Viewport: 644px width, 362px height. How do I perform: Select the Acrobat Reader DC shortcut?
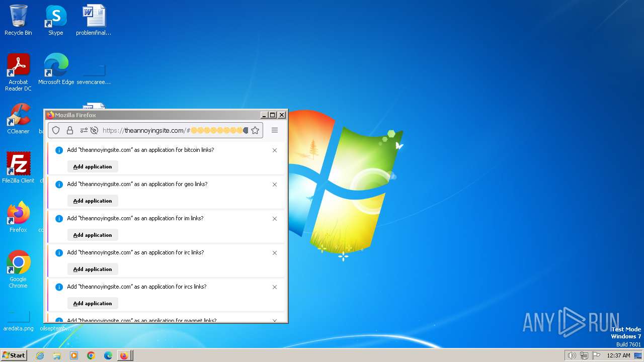[18, 72]
